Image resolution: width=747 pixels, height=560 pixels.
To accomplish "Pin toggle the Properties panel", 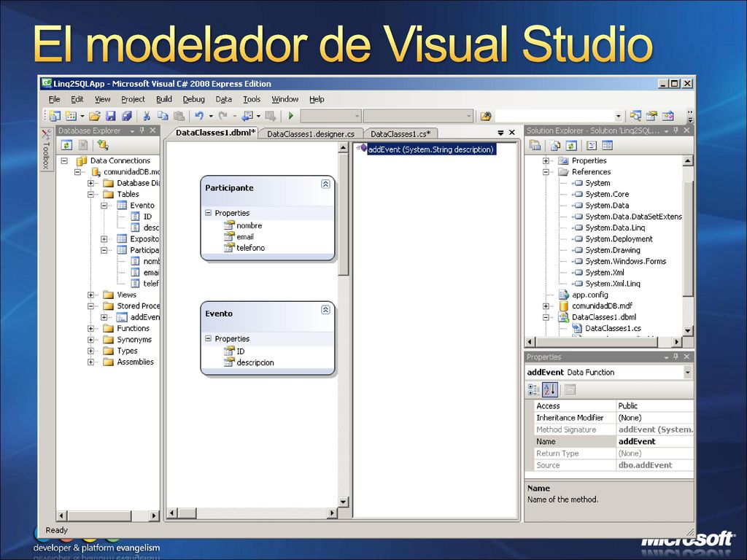I will (x=676, y=357).
